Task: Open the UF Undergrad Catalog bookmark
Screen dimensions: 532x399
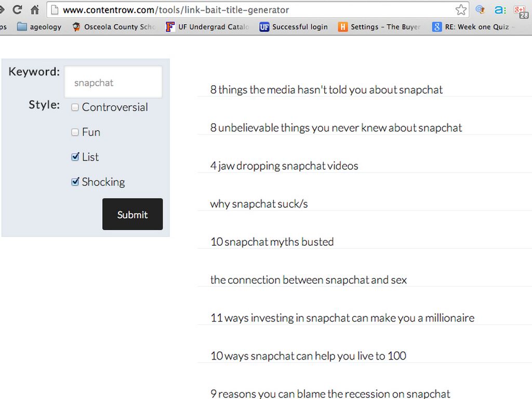Action: [x=207, y=27]
